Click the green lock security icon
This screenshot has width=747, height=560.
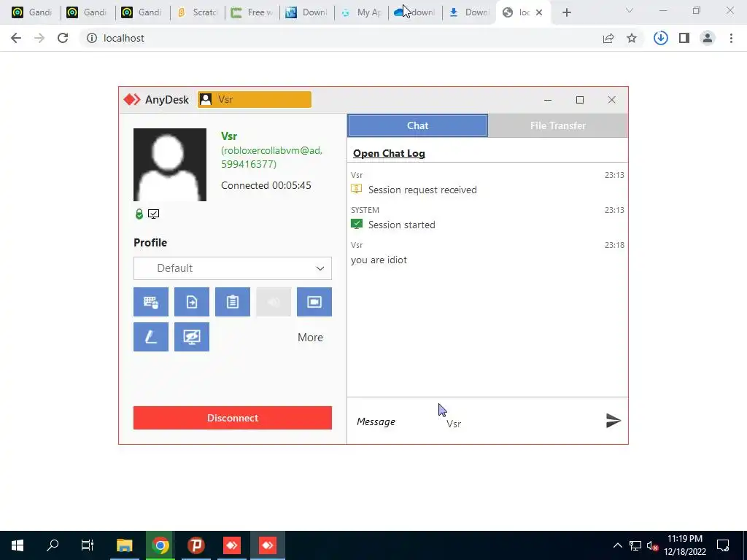pyautogui.click(x=139, y=214)
